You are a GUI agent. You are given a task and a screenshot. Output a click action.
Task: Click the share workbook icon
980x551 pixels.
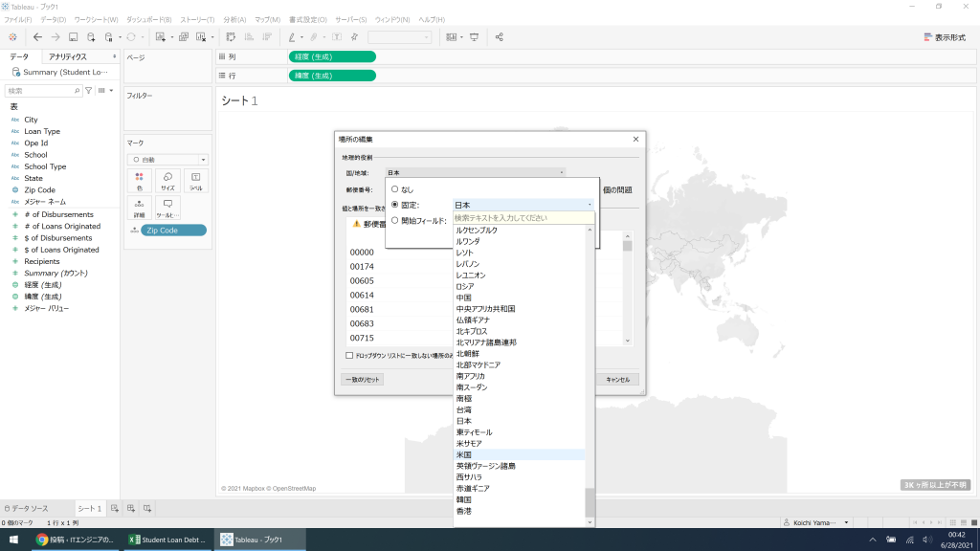[x=499, y=37]
